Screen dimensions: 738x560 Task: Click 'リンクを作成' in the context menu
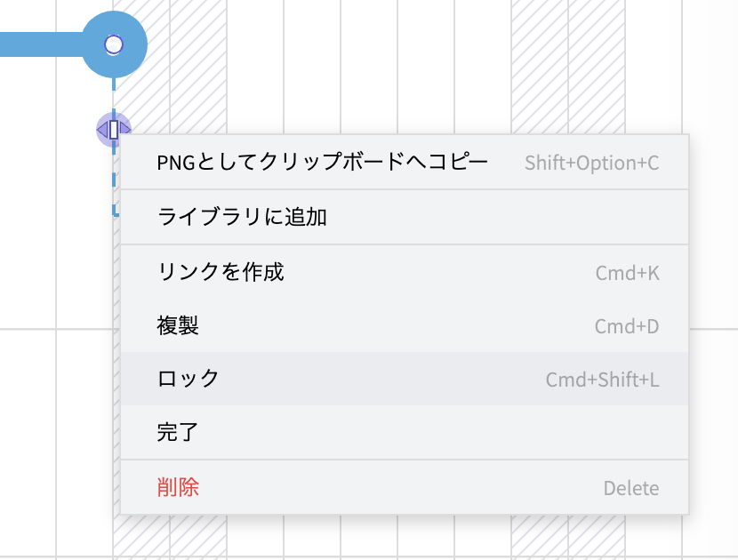221,272
